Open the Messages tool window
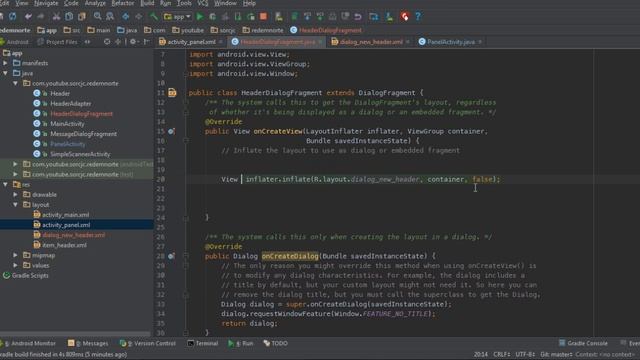 click(x=88, y=344)
